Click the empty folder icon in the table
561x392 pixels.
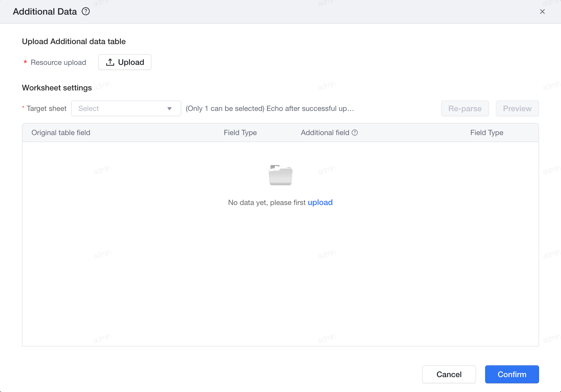280,175
